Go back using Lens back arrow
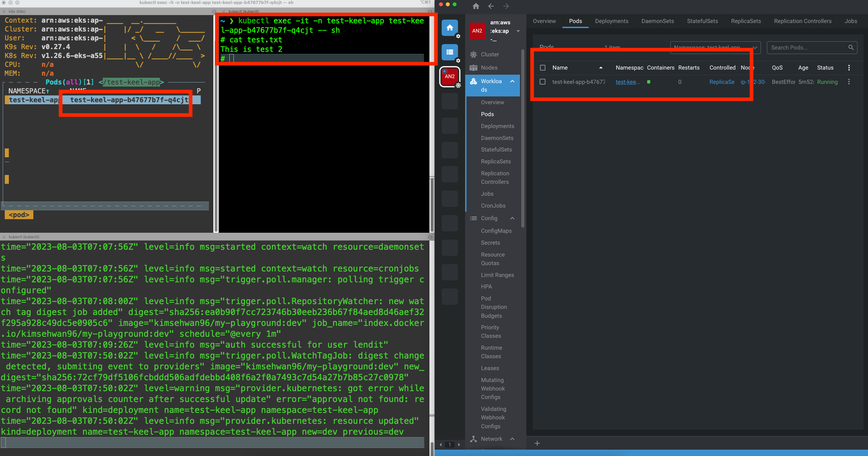 [491, 6]
